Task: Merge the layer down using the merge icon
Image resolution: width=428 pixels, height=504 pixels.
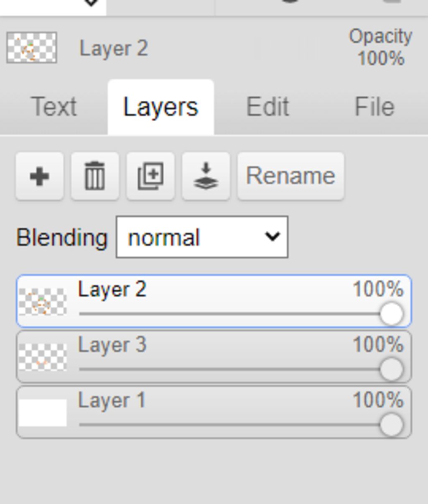Action: 206,176
